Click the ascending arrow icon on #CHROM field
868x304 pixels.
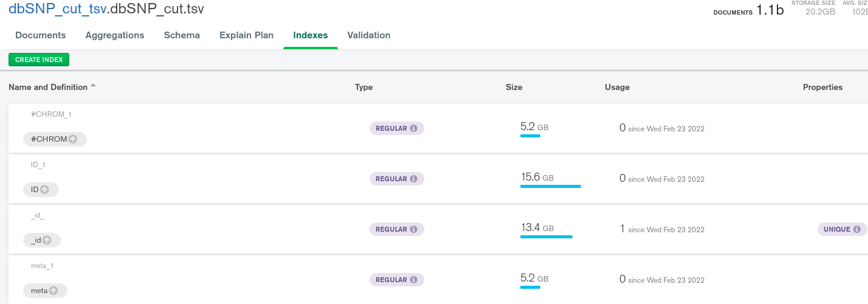point(73,139)
